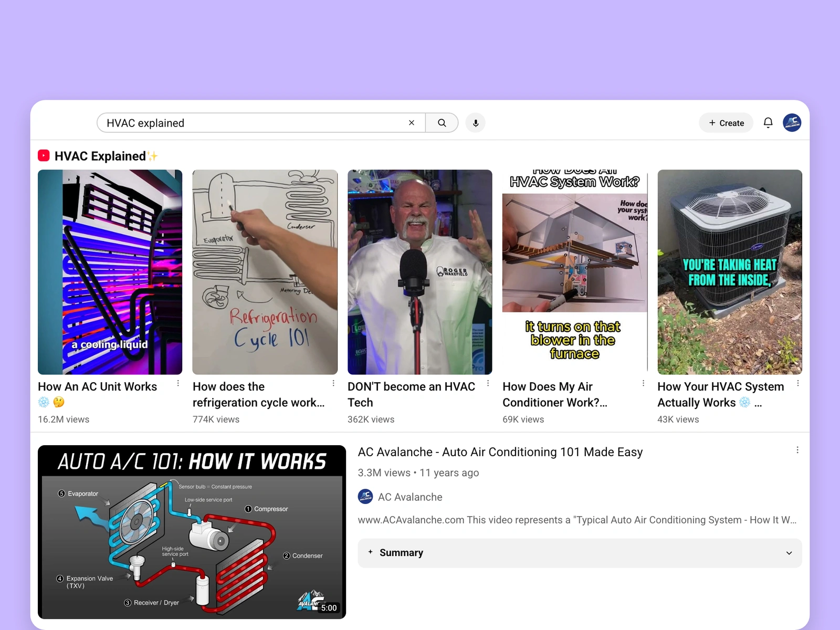Open the 'DON'T become an HVAC Tech' thumbnail

click(420, 272)
